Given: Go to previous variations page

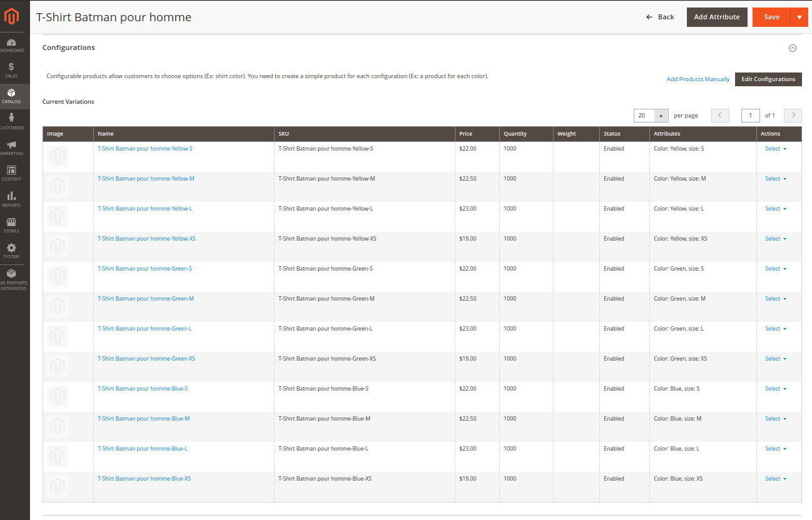Looking at the screenshot, I should (x=720, y=115).
